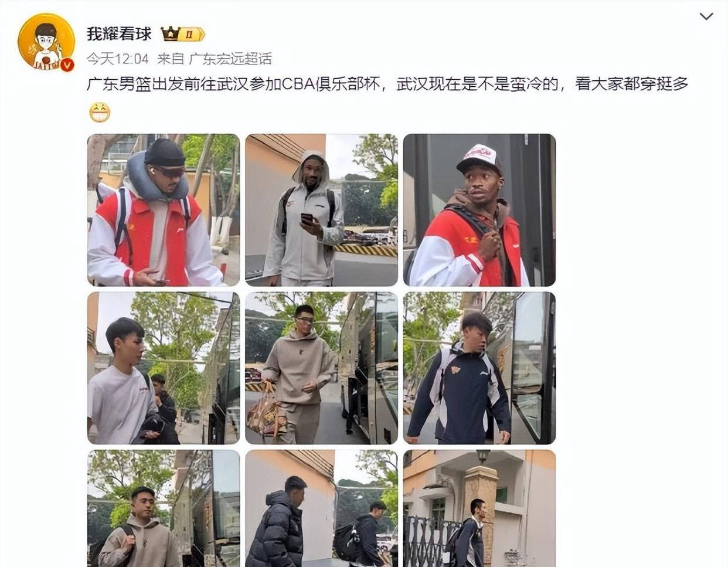Open photo of man in navy jacket by bus
728x567 pixels.
479,368
